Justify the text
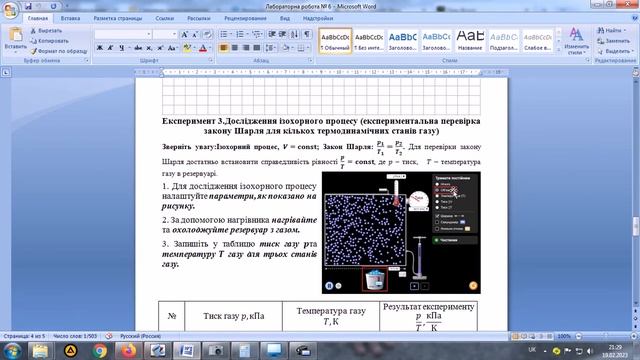The height and width of the screenshot is (360, 640). [x=257, y=48]
